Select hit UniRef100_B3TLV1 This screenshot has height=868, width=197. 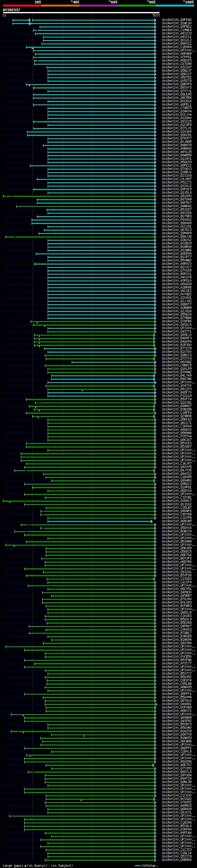(x=177, y=128)
